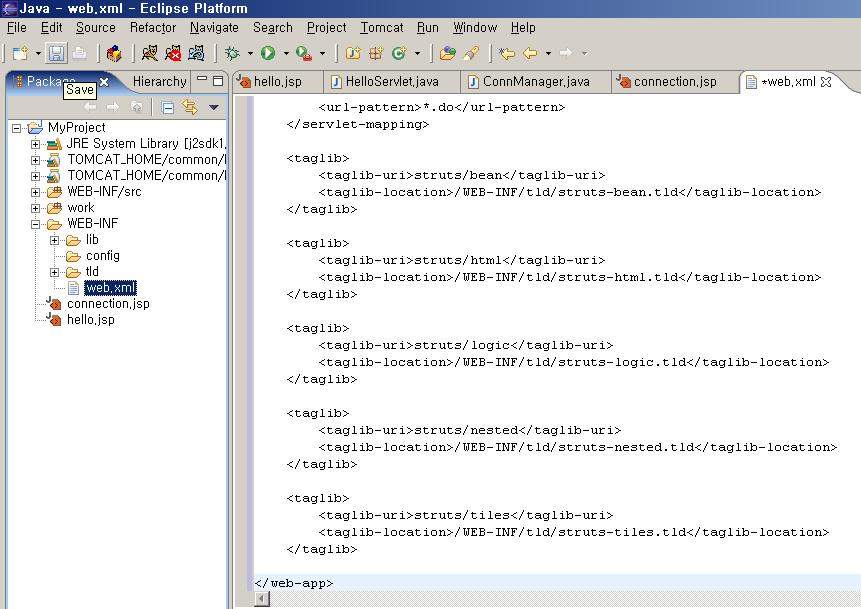Minimize the Package Explorer view panel
The width and height of the screenshot is (861, 609).
tap(202, 81)
